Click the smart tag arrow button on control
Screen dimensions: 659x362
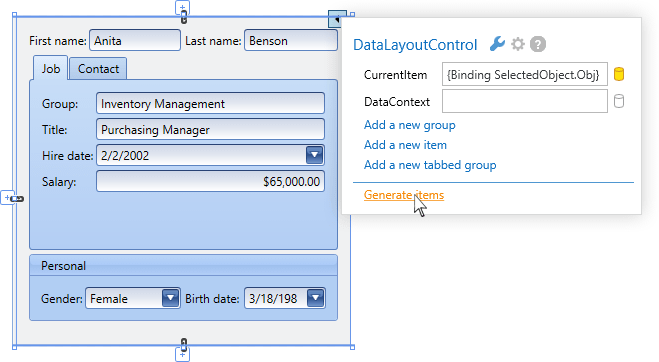[337, 19]
